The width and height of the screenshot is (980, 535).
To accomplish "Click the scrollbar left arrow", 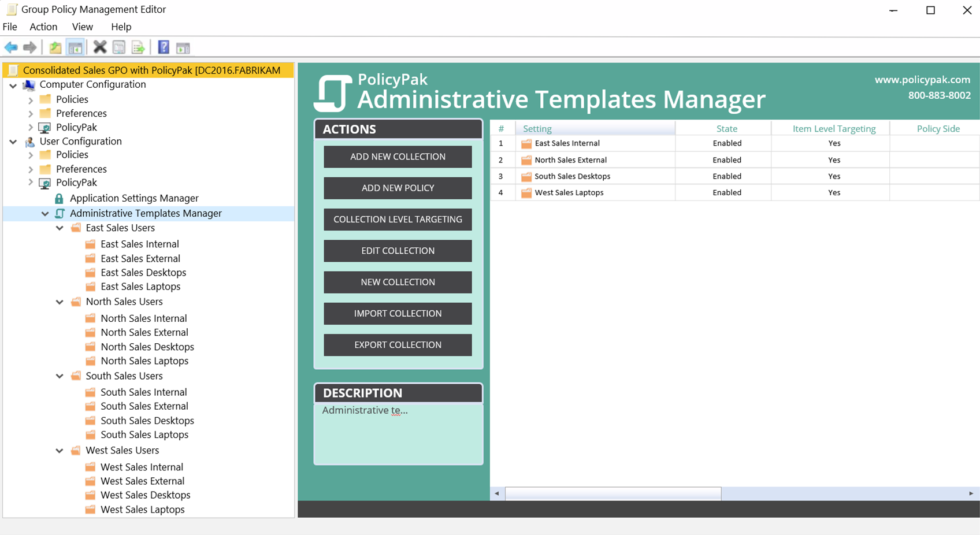I will coord(497,493).
